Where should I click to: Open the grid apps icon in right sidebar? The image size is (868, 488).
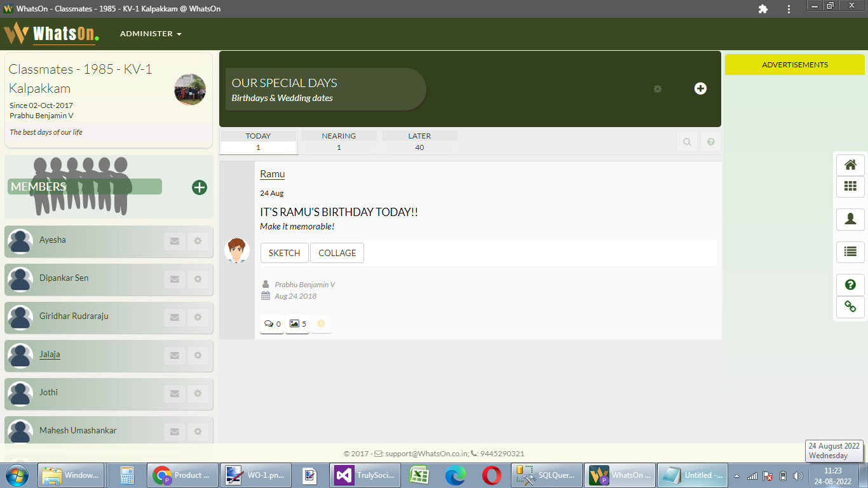[850, 187]
